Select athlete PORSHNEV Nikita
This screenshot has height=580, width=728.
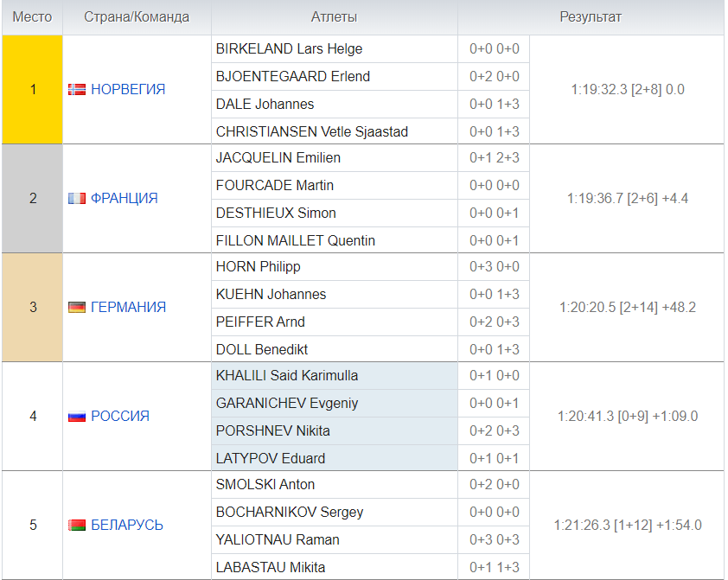(x=273, y=430)
